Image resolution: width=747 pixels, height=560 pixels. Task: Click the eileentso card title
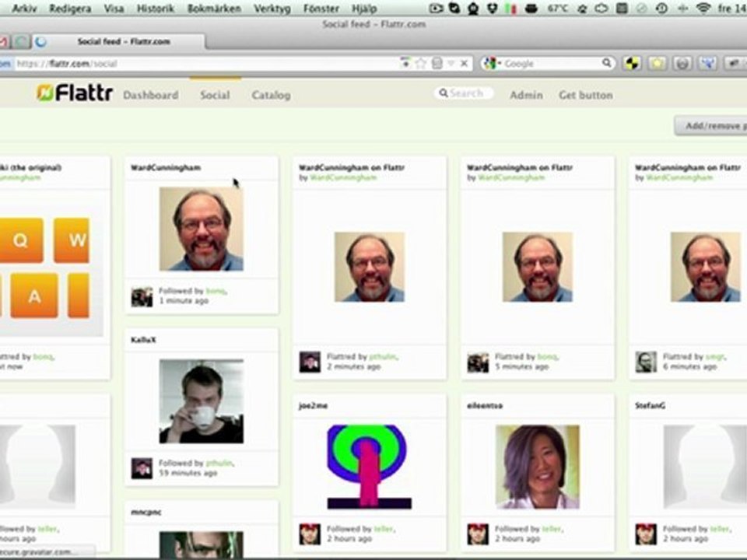(485, 406)
